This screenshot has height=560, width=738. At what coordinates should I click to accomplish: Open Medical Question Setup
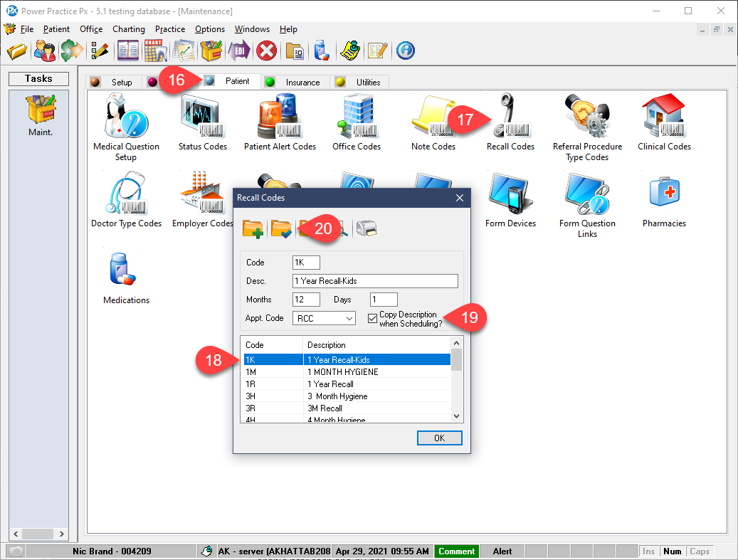[x=126, y=127]
